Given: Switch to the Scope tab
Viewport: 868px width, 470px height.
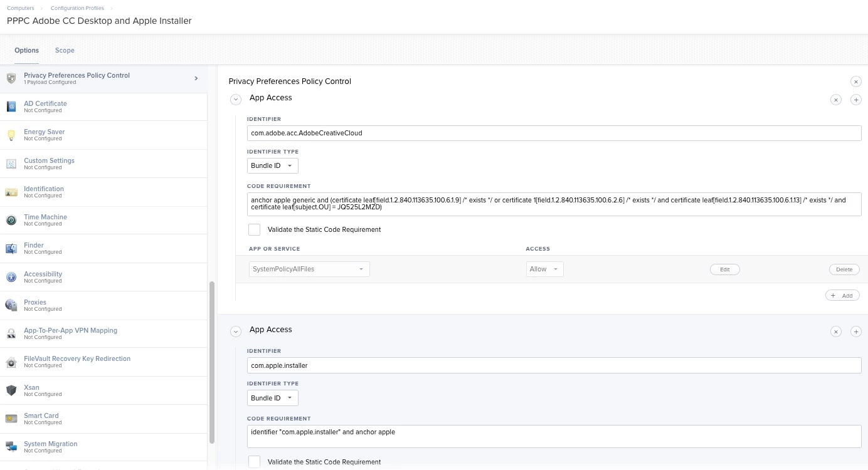Looking at the screenshot, I should [65, 50].
